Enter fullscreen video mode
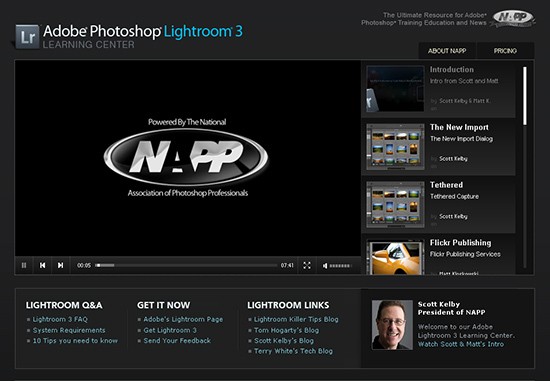 [307, 266]
